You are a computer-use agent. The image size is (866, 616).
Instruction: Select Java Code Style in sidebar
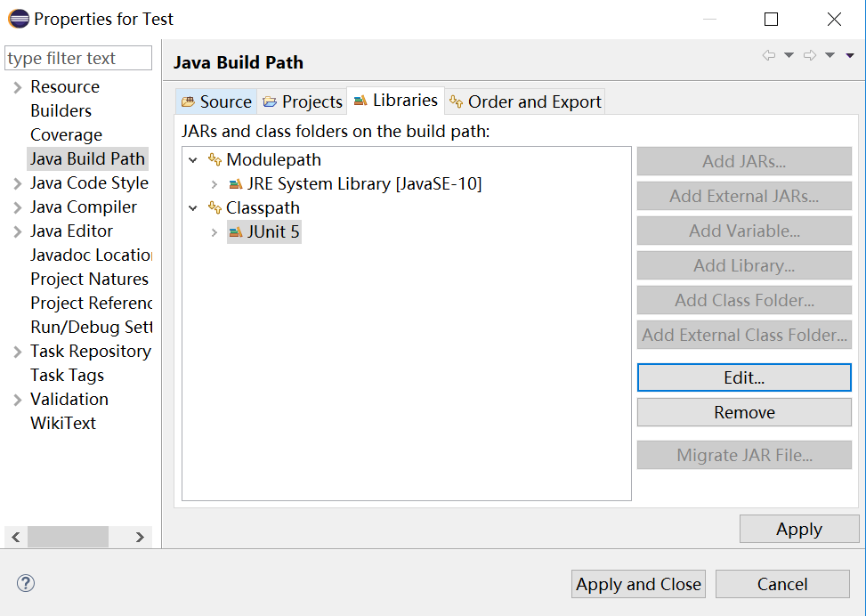(x=89, y=182)
